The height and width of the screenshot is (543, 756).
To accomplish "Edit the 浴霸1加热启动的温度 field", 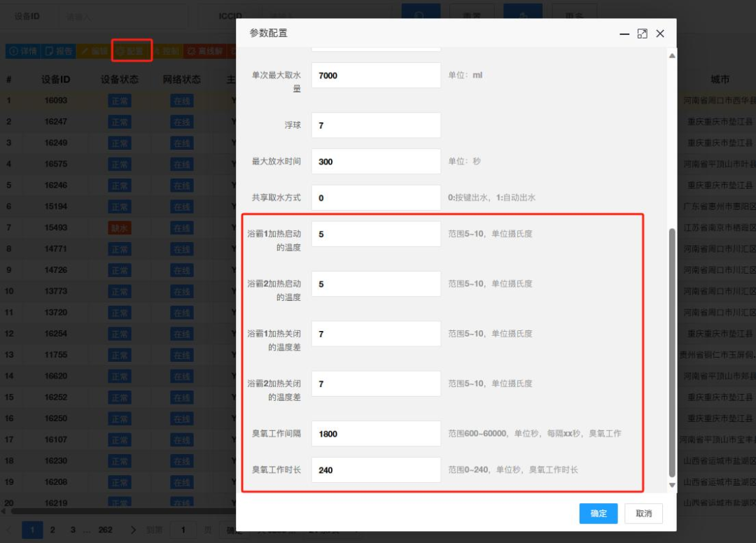I will pyautogui.click(x=376, y=234).
